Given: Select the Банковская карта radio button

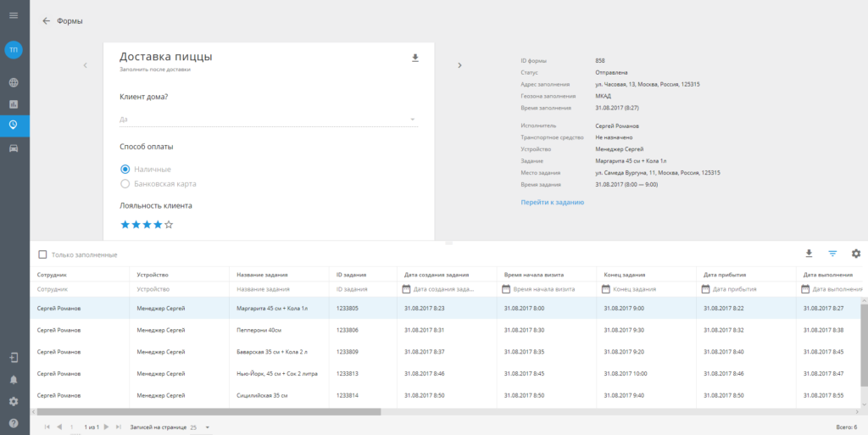Looking at the screenshot, I should 125,183.
